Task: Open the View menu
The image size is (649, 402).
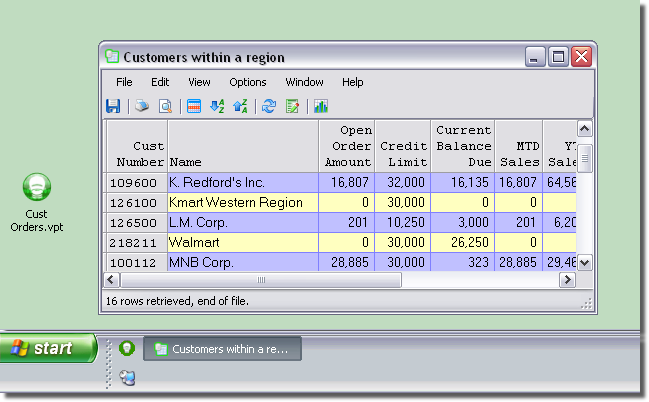Action: [199, 82]
